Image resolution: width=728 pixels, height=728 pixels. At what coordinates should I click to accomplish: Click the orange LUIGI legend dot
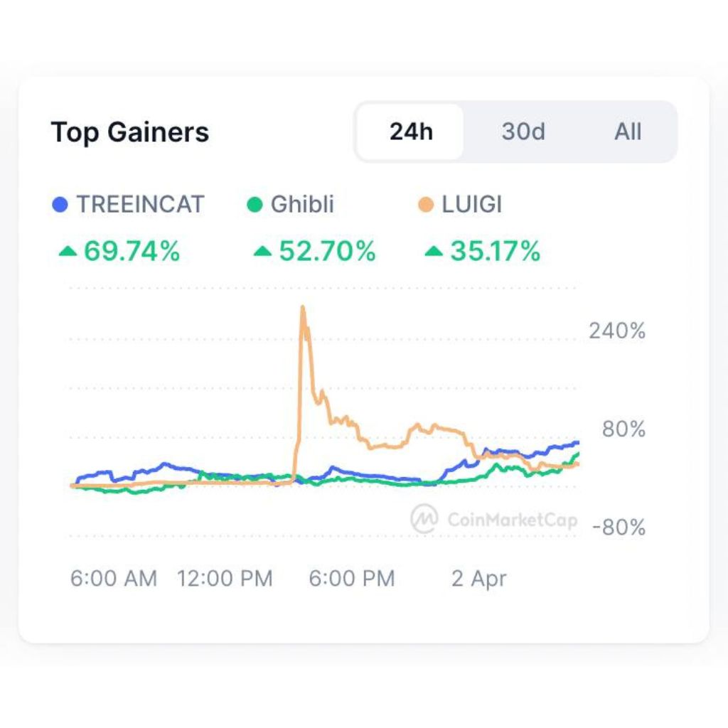[426, 205]
